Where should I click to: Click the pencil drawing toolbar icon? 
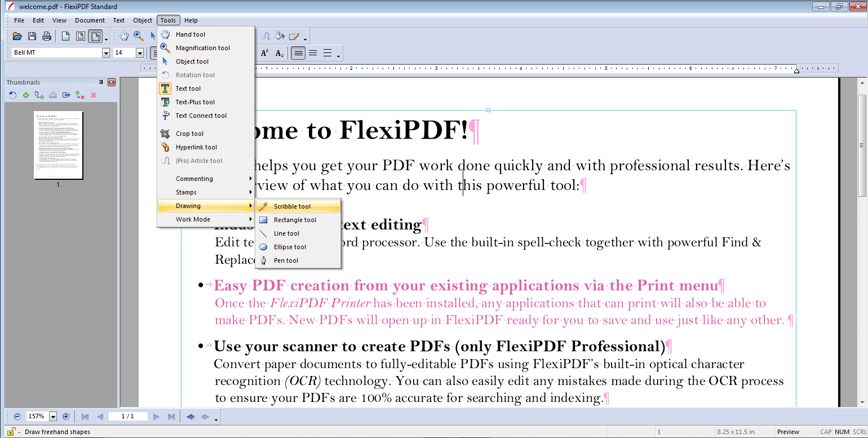294,37
